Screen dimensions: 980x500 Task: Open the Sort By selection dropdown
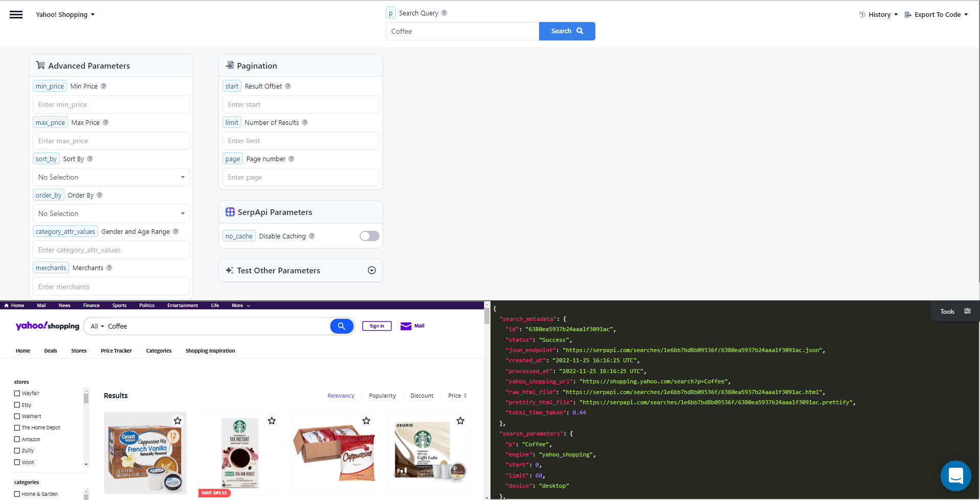click(x=111, y=177)
